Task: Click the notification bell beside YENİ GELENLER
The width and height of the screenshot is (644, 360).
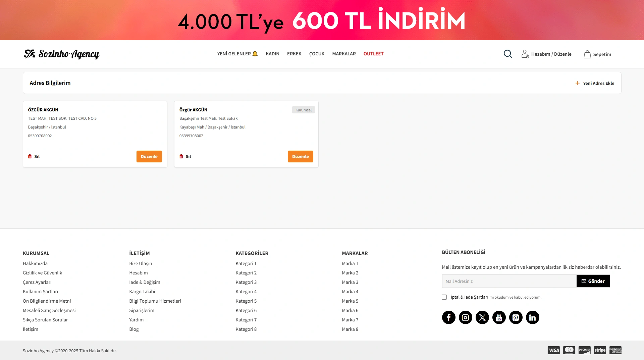Action: (x=255, y=53)
